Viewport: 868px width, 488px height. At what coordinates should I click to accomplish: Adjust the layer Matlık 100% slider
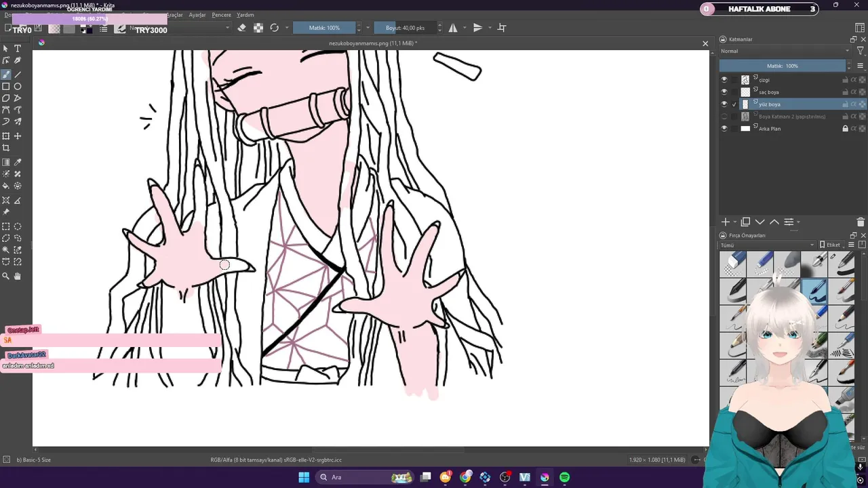783,66
